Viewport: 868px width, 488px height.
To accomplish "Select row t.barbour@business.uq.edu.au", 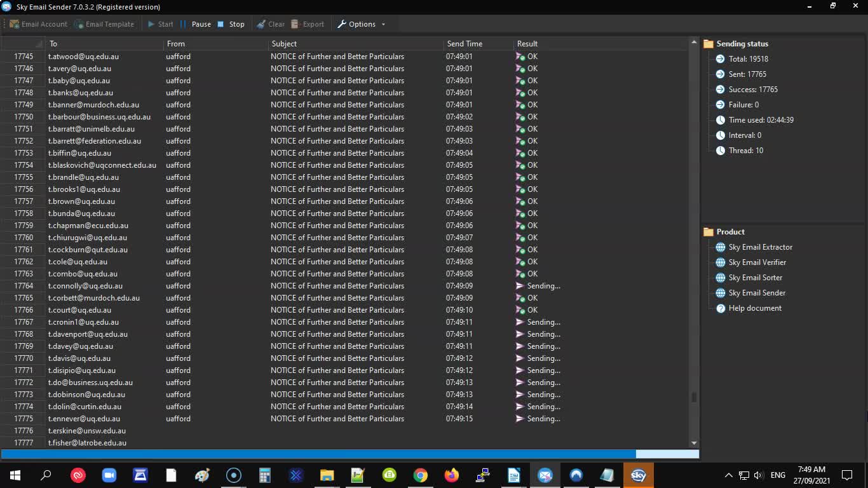I will 344,117.
